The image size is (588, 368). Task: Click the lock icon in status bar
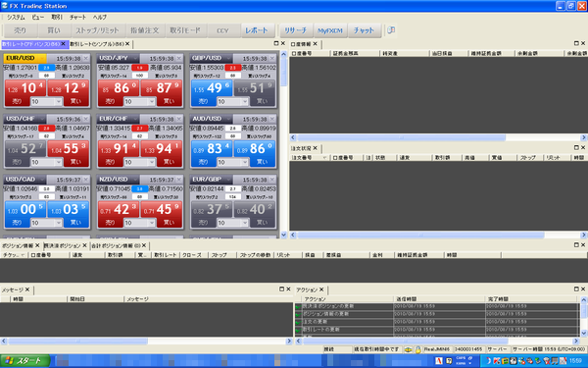417,349
